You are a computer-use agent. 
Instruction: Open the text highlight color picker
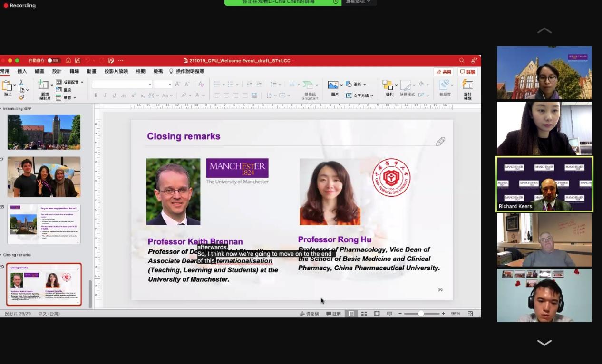pyautogui.click(x=185, y=96)
